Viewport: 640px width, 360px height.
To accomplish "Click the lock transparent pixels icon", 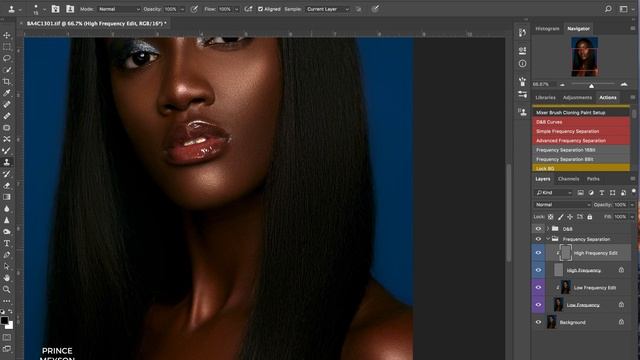I will (x=551, y=217).
